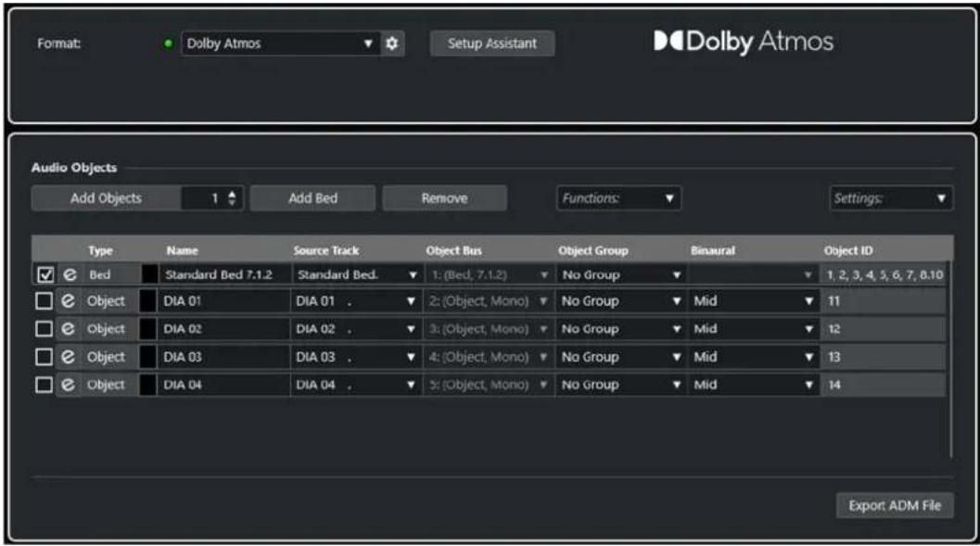This screenshot has height=546, width=980.
Task: Click the 'Object ID' column header
Action: pos(848,250)
